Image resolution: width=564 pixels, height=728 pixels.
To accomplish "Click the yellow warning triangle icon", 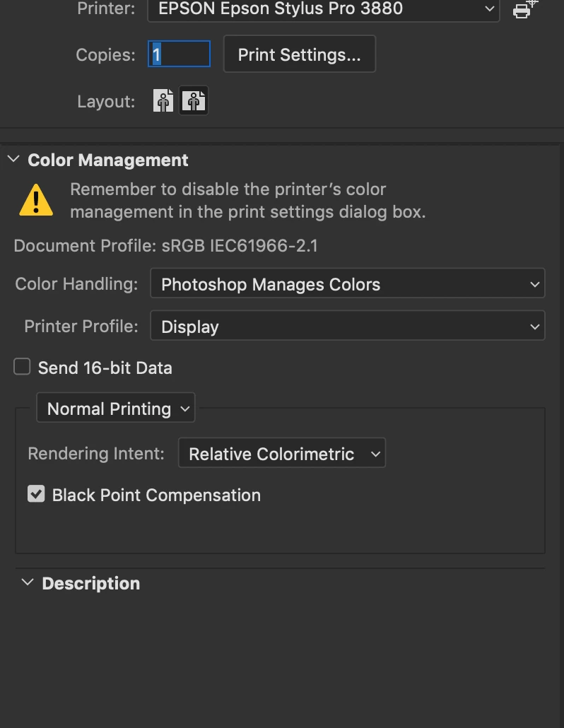I will (x=35, y=200).
